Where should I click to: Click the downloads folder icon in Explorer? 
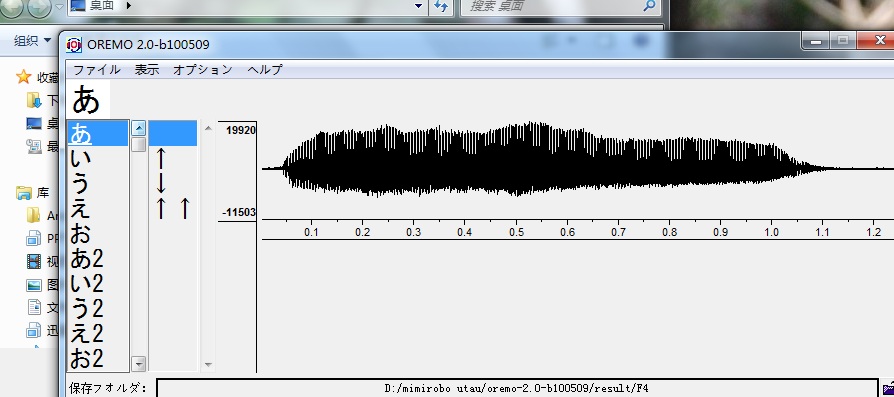click(x=34, y=101)
